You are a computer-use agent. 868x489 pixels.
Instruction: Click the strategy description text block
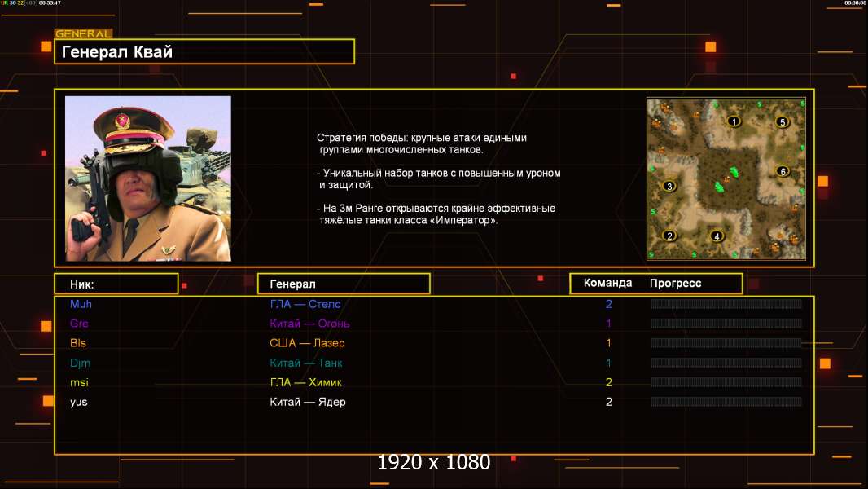438,179
